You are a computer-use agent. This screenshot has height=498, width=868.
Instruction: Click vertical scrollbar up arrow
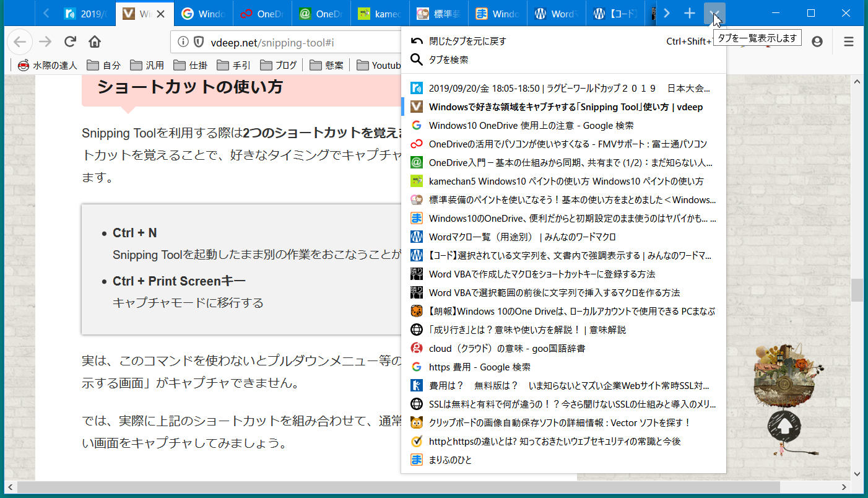[x=857, y=81]
